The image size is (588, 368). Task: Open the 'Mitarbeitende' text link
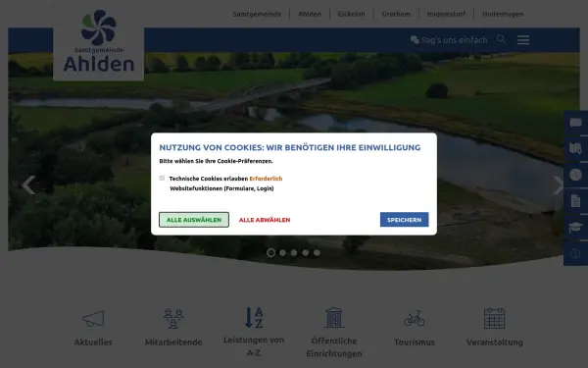point(173,342)
